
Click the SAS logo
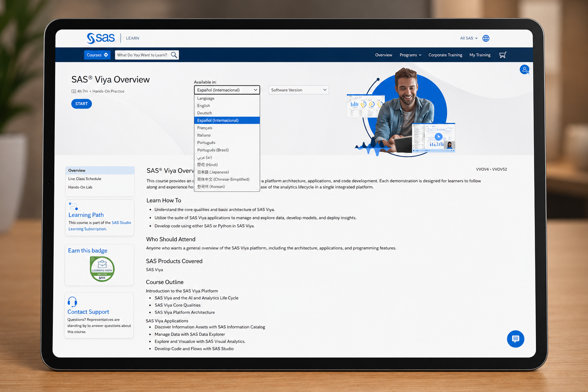(x=101, y=38)
